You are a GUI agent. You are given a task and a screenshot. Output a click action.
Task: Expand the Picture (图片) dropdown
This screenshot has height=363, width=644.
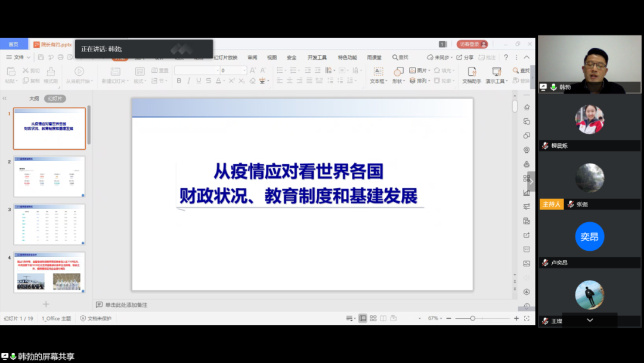(x=429, y=70)
